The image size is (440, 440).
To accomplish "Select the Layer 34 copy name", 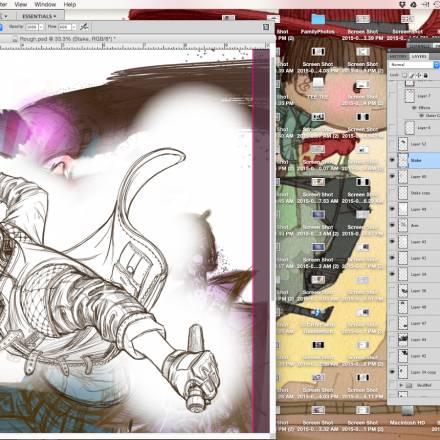I will (423, 372).
